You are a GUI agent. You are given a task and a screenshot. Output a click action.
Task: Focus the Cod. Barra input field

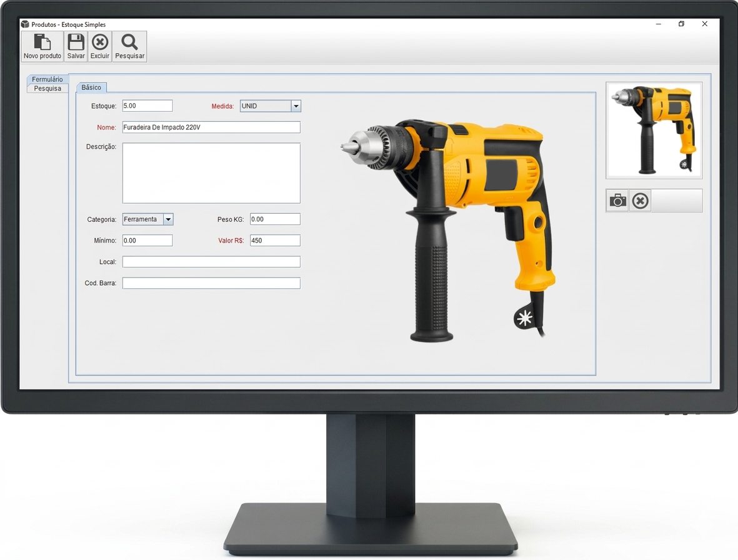coord(211,283)
